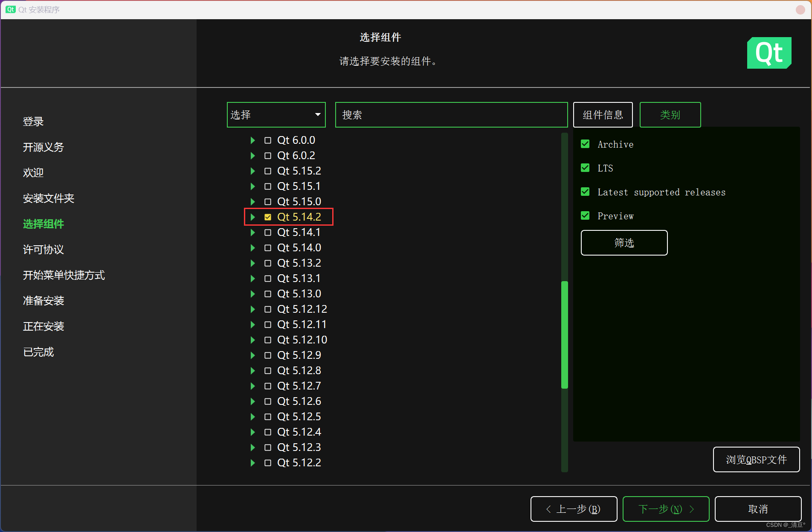Uncheck Latest supported releases checkbox
The width and height of the screenshot is (812, 532).
(585, 192)
